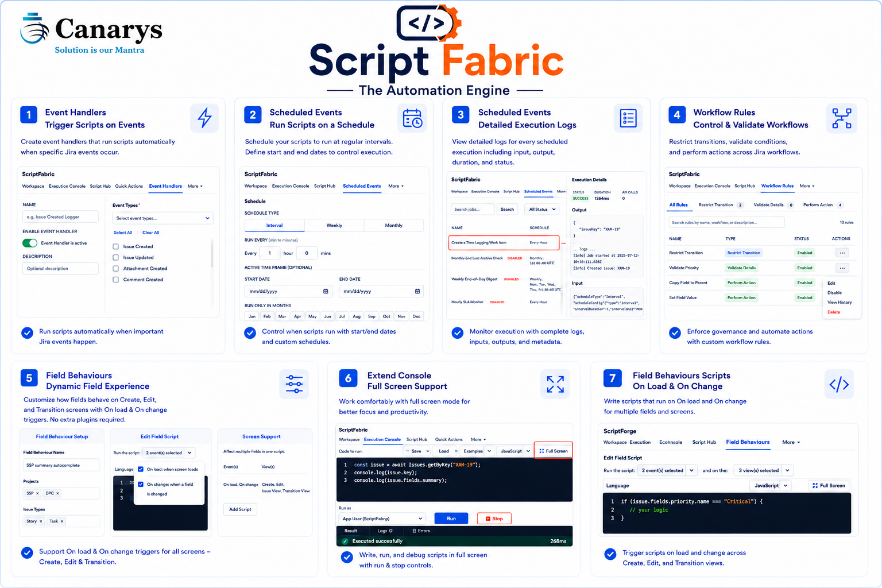
Task: Click the Script Fabric code gear logo
Action: [429, 23]
